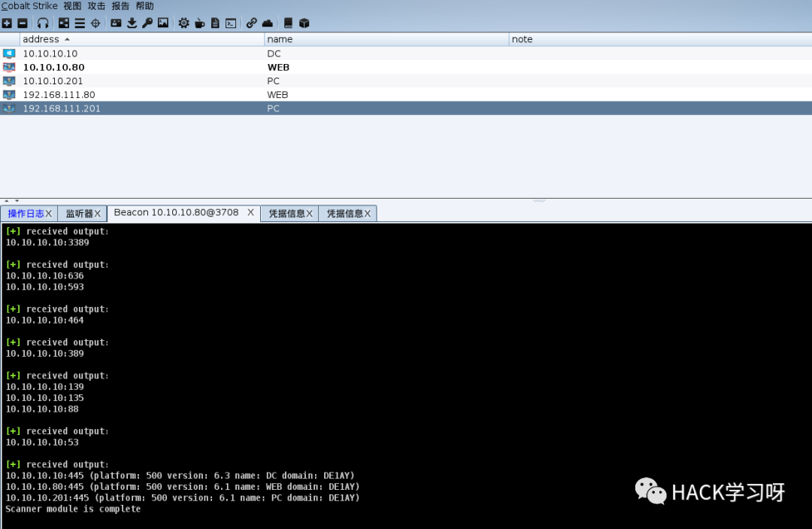Click the chain link Host file icon
Image resolution: width=812 pixels, height=529 pixels.
[x=252, y=23]
